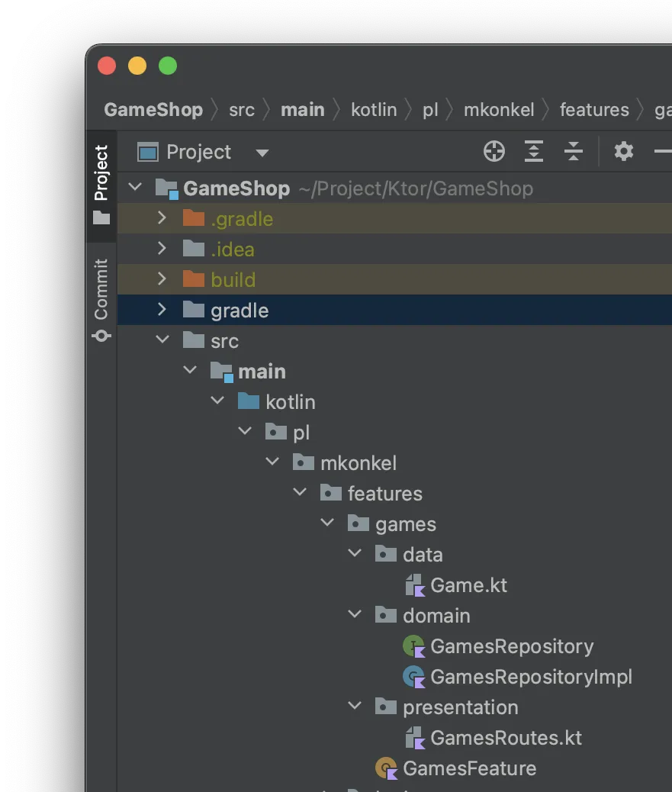Expand the gradle folder
This screenshot has height=792, width=672.
click(162, 309)
